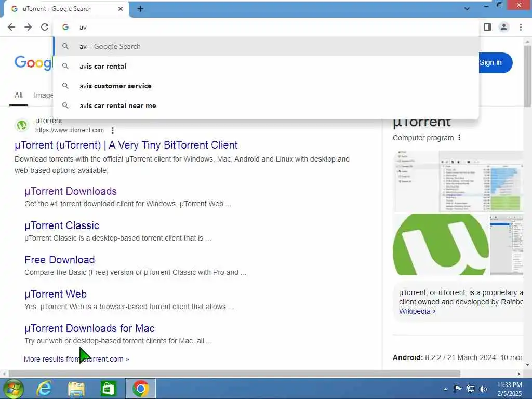Select 'avis customer service' suggestion
The image size is (532, 399).
coord(267,86)
